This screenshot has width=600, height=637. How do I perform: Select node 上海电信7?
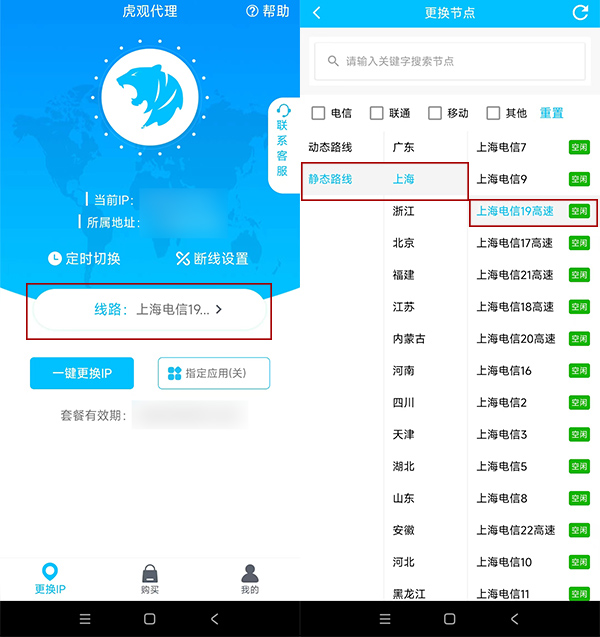(x=501, y=147)
